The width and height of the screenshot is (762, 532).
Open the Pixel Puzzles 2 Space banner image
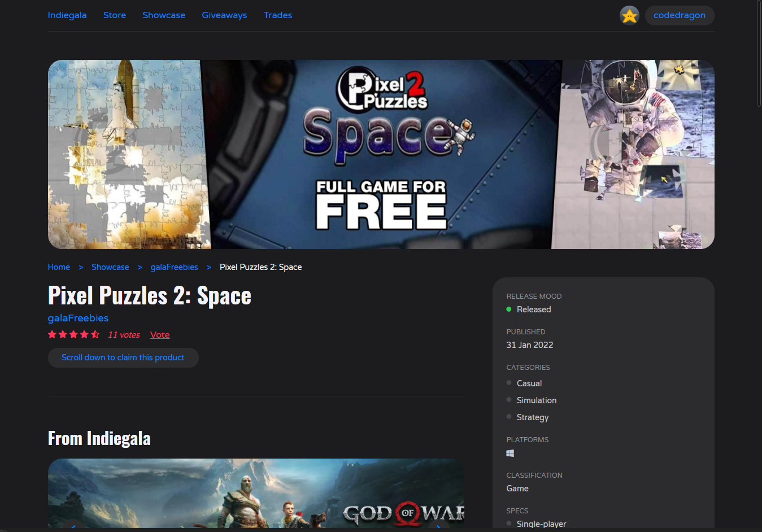click(x=381, y=154)
